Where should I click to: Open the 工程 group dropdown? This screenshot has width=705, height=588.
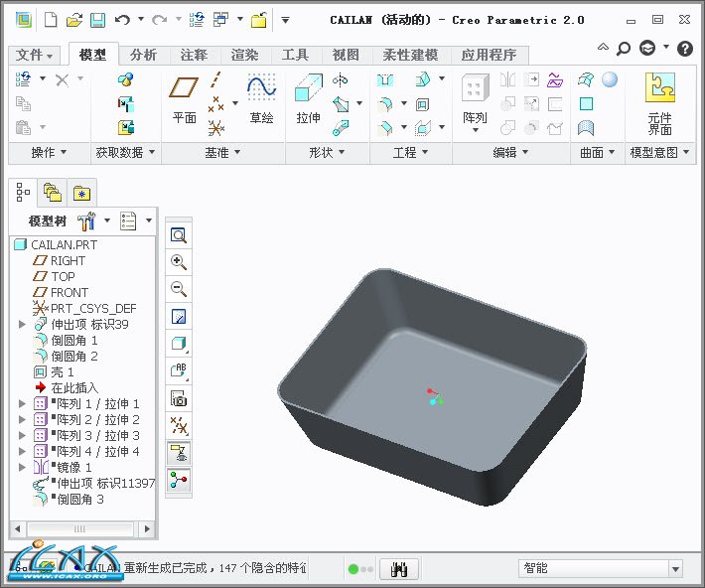click(410, 153)
